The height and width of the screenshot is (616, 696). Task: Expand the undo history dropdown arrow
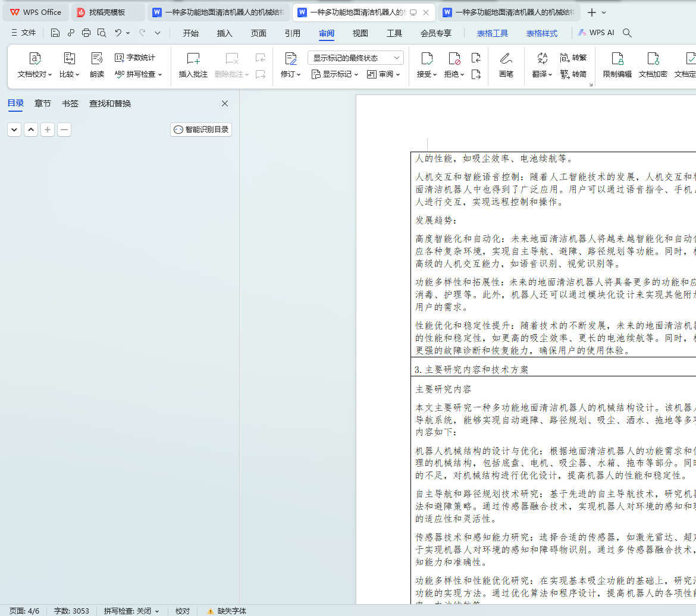coord(128,33)
